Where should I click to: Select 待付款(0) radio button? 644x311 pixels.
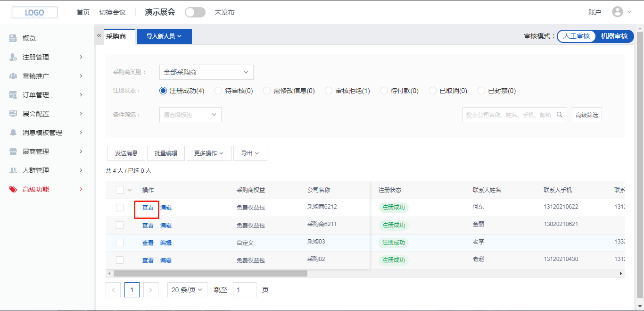pyautogui.click(x=384, y=91)
